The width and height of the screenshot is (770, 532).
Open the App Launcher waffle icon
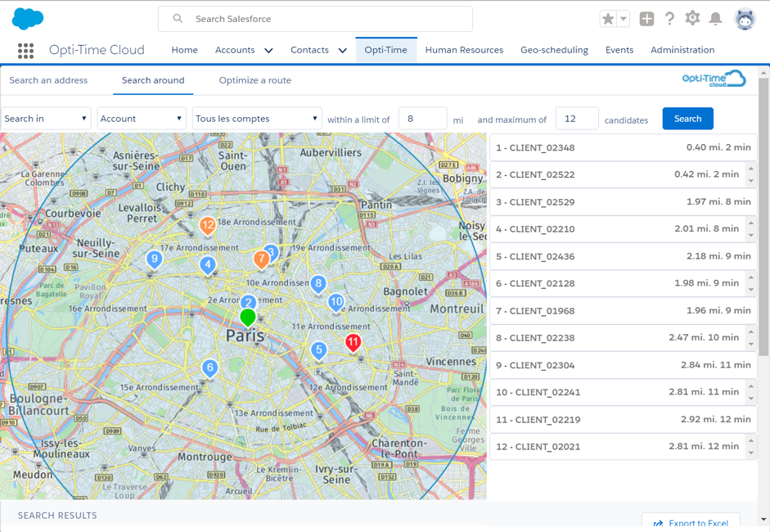pyautogui.click(x=25, y=51)
